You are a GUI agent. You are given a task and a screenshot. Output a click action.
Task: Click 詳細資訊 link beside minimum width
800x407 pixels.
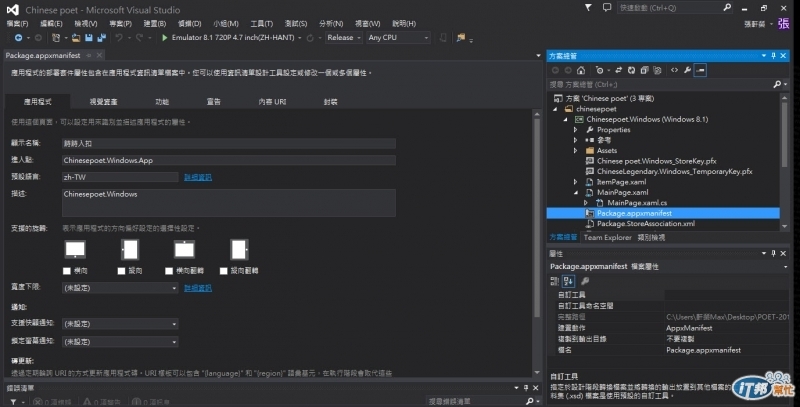(198, 288)
